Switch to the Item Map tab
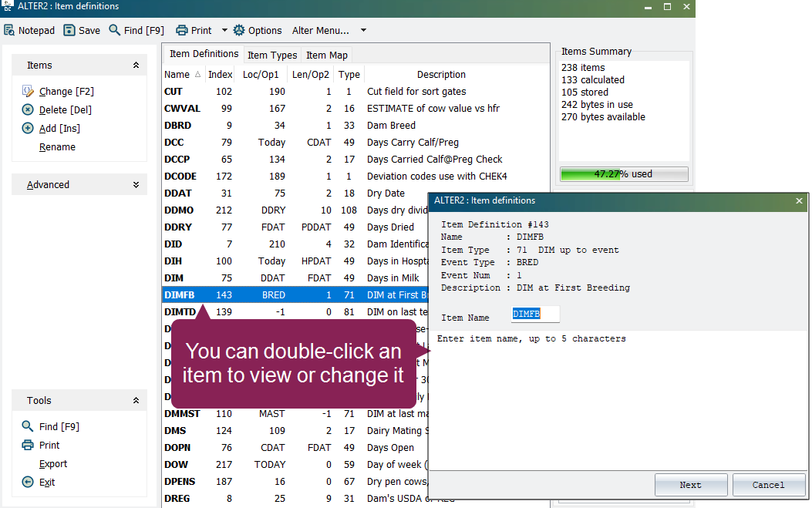Viewport: 812px width, 508px height. [x=327, y=55]
